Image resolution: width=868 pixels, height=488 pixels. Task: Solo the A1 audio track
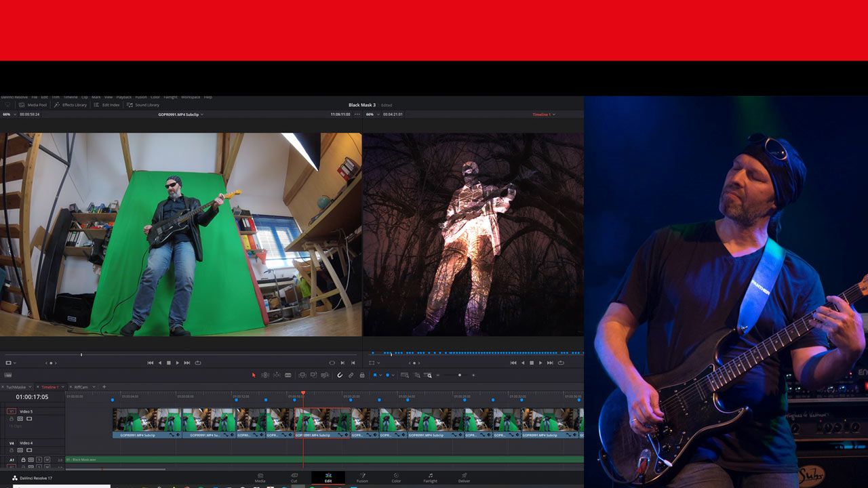pyautogui.click(x=39, y=460)
